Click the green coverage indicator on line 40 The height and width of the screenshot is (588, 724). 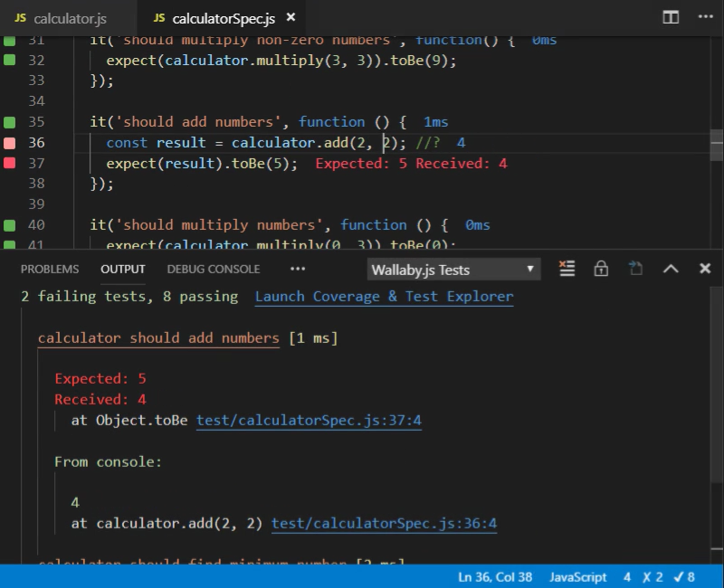tap(10, 225)
